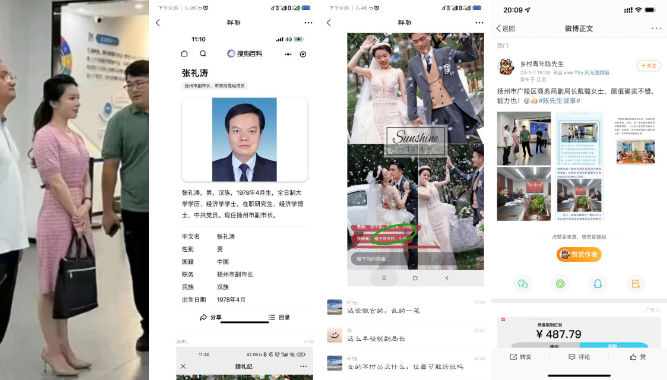Tap the search magnifier in the 搜狗百科 bar

[203, 54]
